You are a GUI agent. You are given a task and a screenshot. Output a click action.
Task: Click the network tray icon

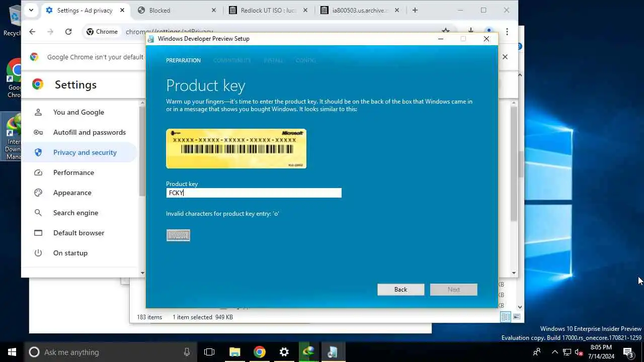(x=567, y=352)
